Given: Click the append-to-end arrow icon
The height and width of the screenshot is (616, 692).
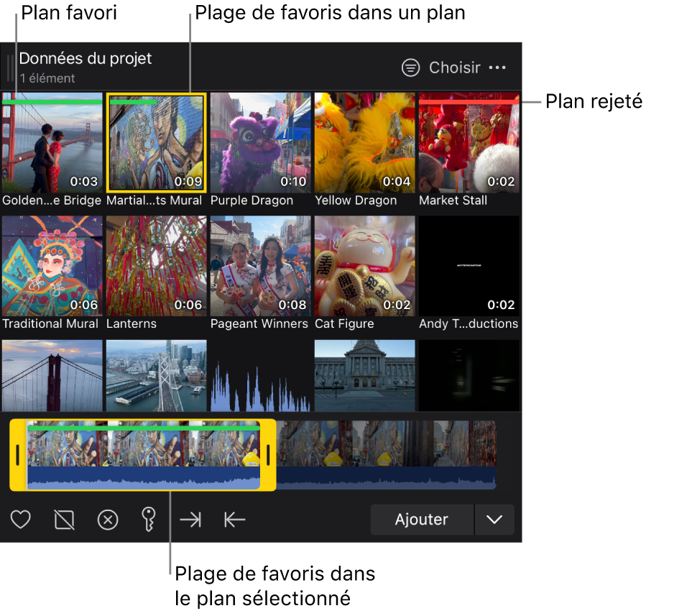Looking at the screenshot, I should pyautogui.click(x=190, y=519).
